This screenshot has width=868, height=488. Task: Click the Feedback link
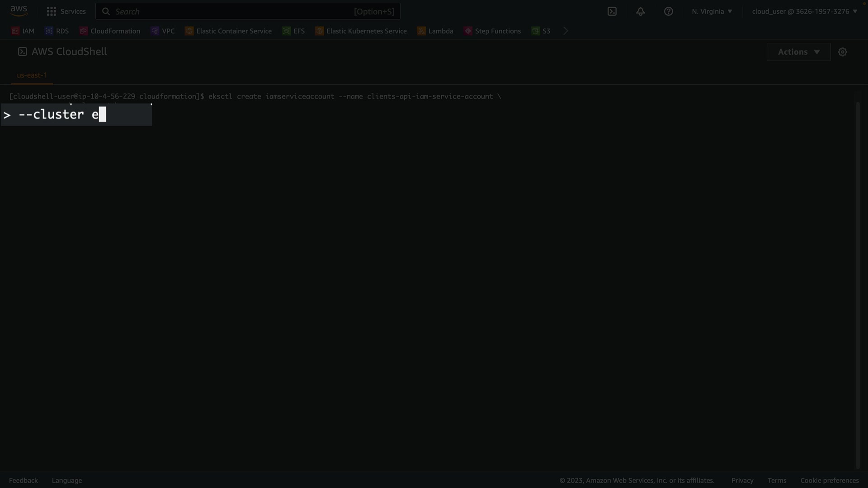[23, 480]
